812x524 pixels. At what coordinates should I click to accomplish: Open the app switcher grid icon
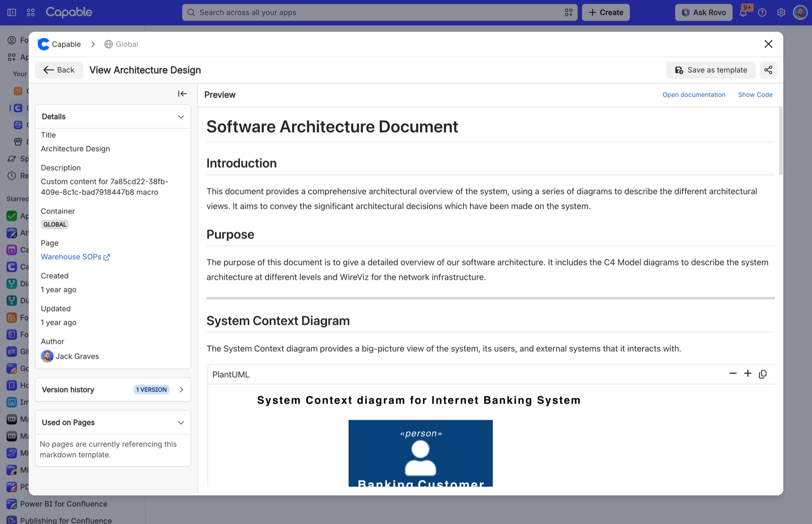[x=31, y=13]
